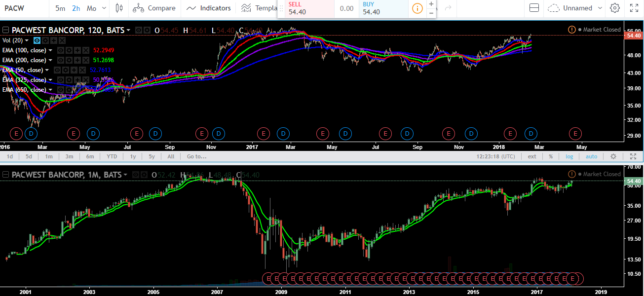Enter fullscreen mode via the expand icon
This screenshot has height=296, width=644.
tap(634, 8)
